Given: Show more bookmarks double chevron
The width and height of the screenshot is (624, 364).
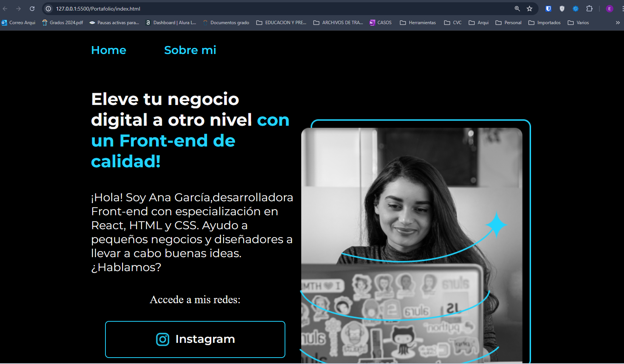Looking at the screenshot, I should (x=618, y=23).
